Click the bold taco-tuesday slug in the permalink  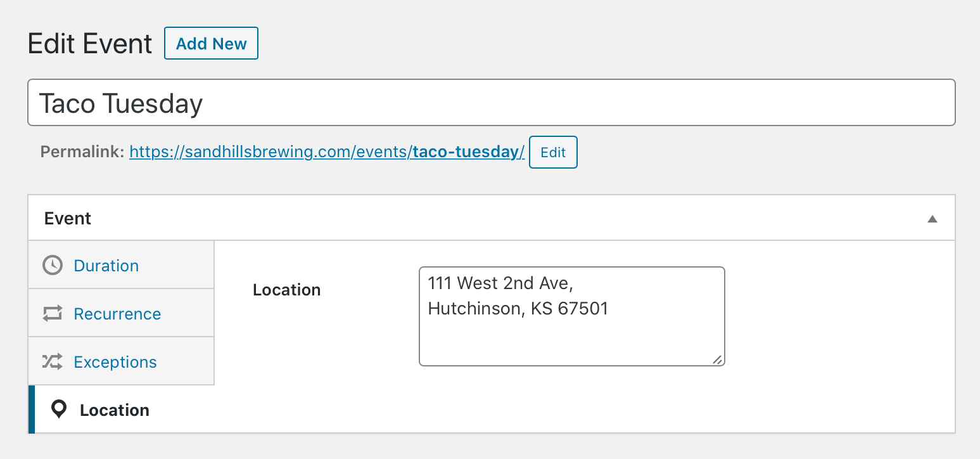(468, 152)
